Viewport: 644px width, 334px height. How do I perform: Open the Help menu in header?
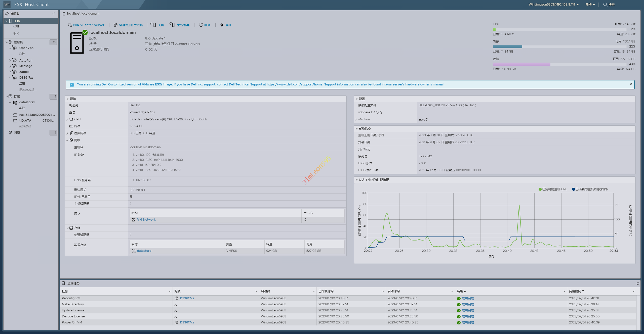[590, 5]
